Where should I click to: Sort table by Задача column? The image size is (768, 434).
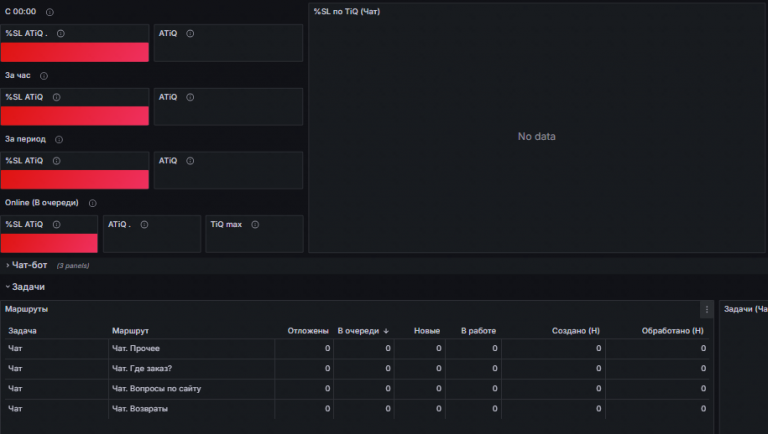pyautogui.click(x=23, y=331)
